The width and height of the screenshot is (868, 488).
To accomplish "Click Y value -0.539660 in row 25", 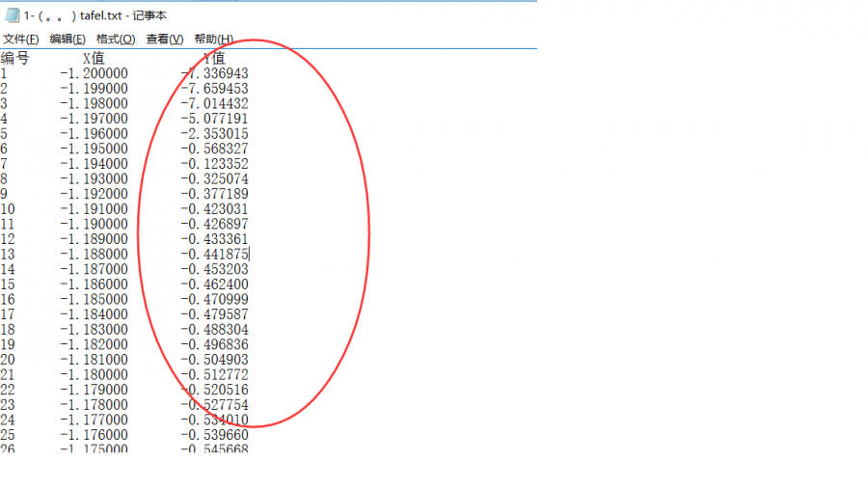I will click(x=215, y=435).
